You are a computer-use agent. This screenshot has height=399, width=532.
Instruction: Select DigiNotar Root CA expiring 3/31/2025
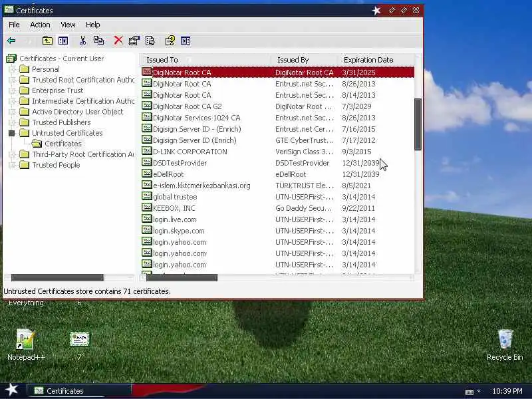point(277,72)
